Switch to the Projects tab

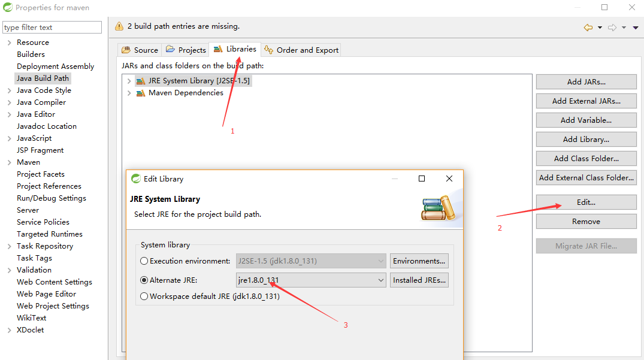point(186,50)
